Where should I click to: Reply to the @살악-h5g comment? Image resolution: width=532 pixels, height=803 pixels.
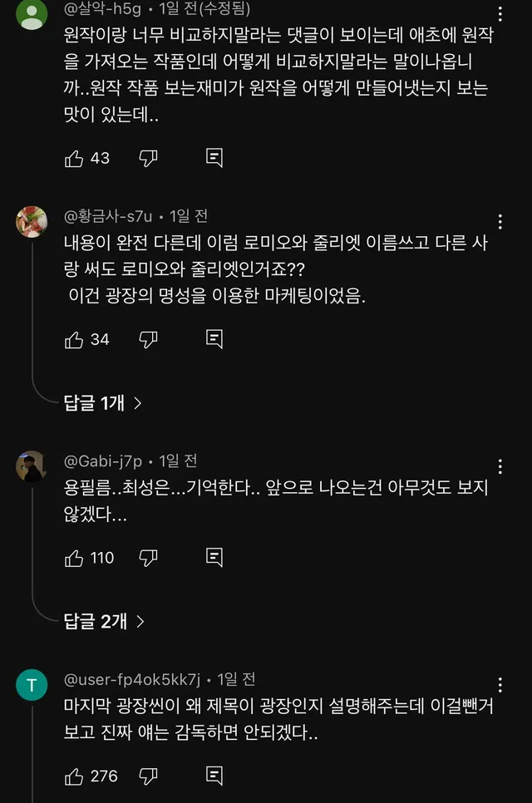pyautogui.click(x=214, y=158)
